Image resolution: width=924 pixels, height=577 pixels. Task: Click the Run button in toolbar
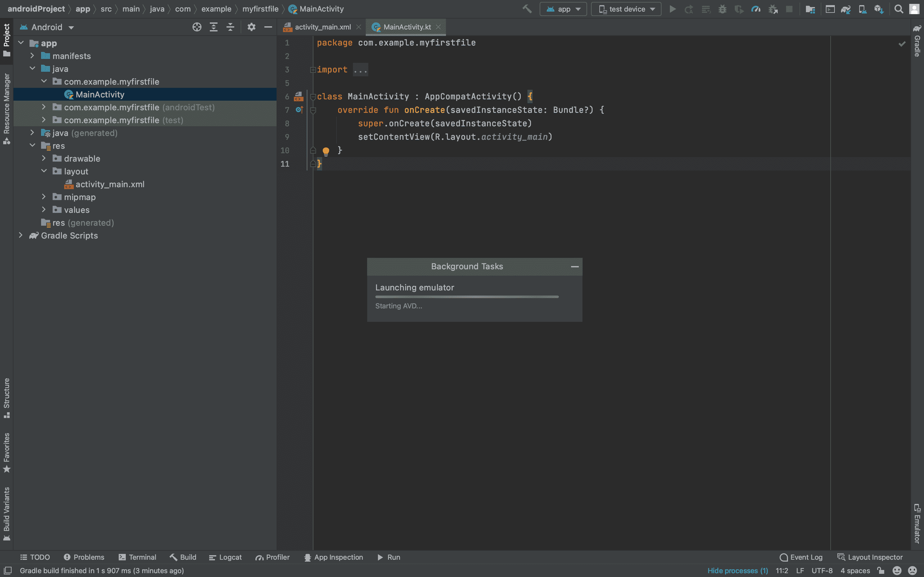[x=672, y=9]
